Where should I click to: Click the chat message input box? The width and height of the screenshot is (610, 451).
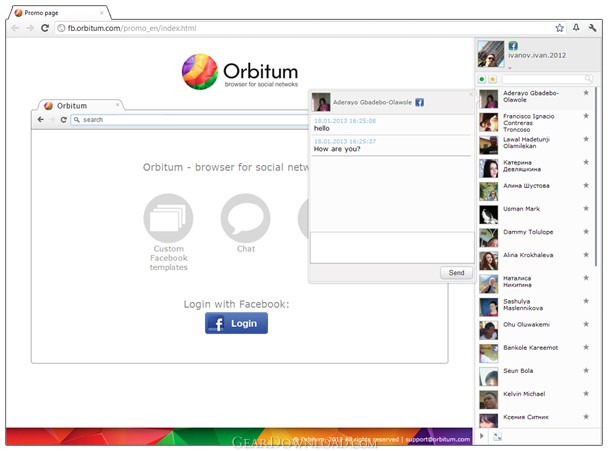point(392,248)
